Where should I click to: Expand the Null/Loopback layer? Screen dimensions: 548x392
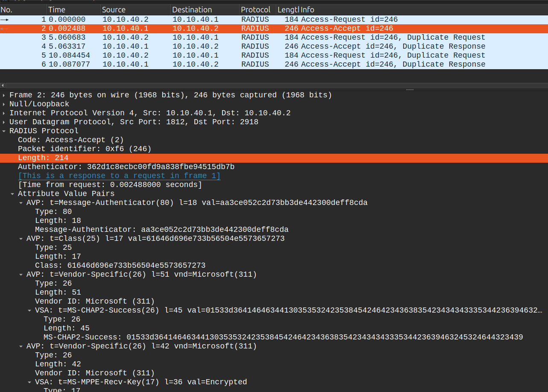click(x=4, y=104)
